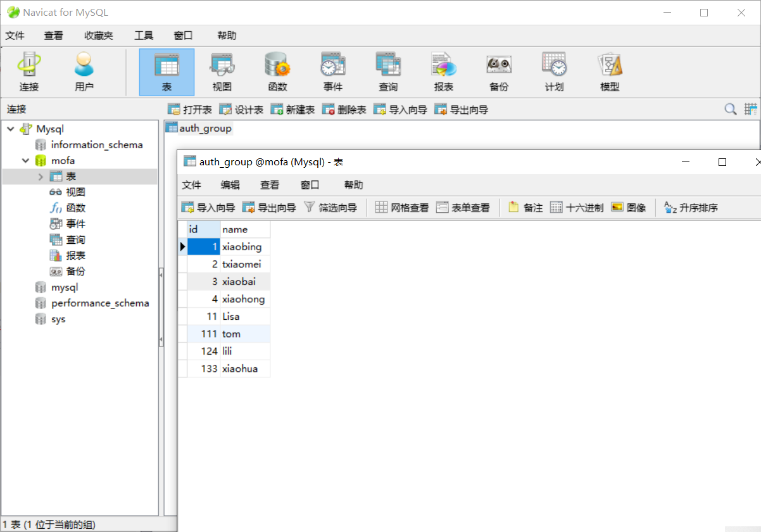Screen dimensions: 761x532
Task: Open the 报表 (Report) main toolbar icon
Action: (x=444, y=72)
